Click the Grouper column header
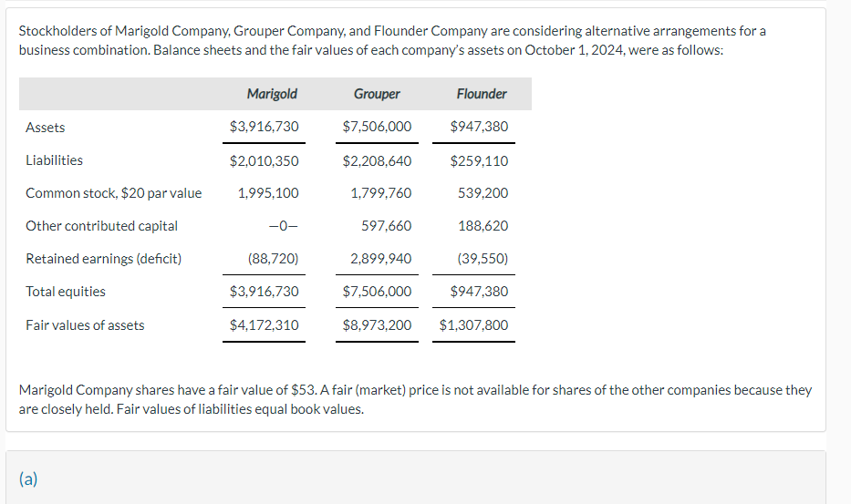851x504 pixels. coord(377,94)
